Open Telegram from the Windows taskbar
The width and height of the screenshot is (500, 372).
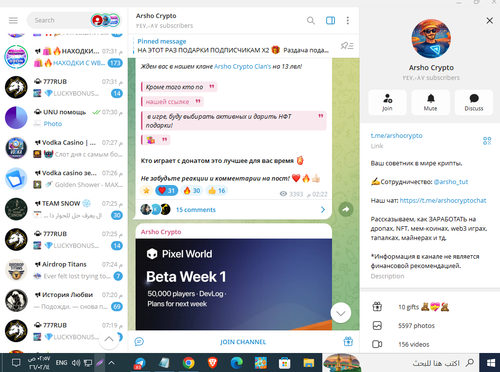pyautogui.click(x=140, y=363)
